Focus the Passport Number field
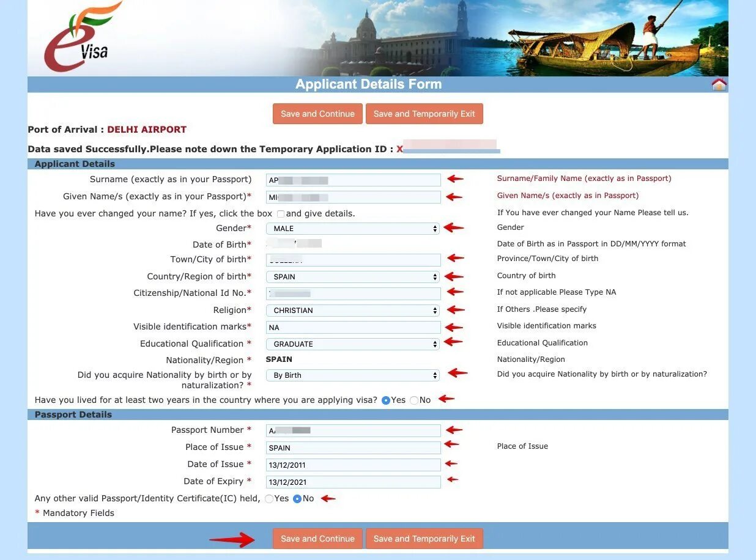 (353, 430)
